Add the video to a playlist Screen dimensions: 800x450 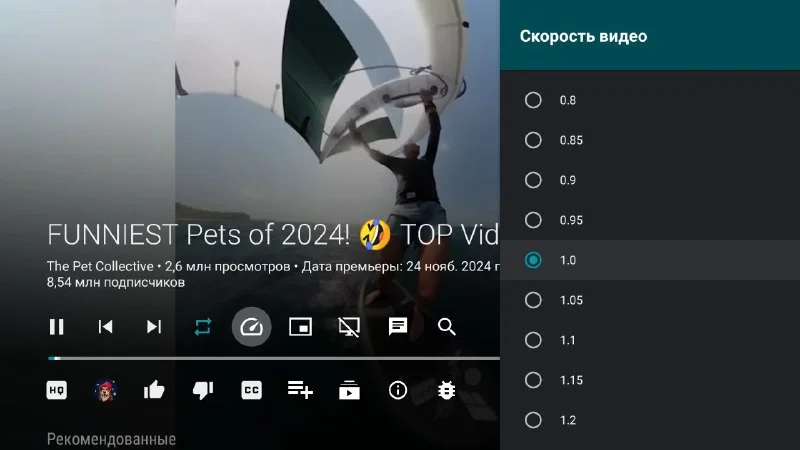point(300,389)
